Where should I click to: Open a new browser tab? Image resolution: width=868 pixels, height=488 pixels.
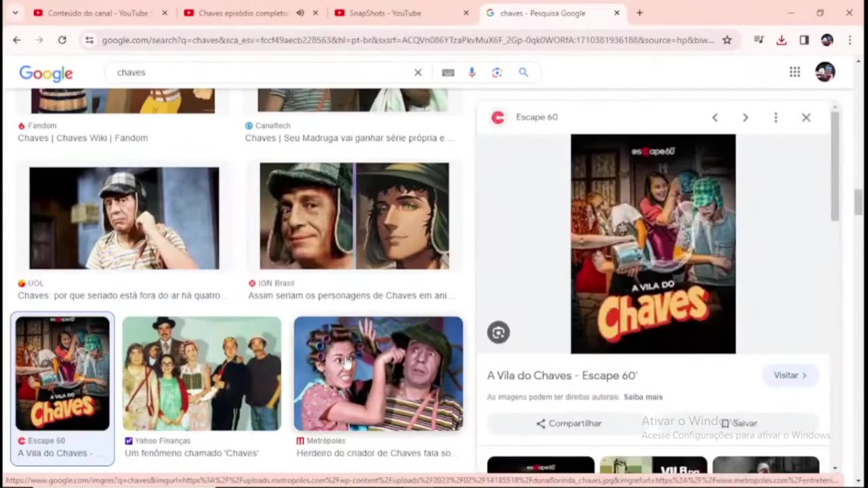pos(639,13)
